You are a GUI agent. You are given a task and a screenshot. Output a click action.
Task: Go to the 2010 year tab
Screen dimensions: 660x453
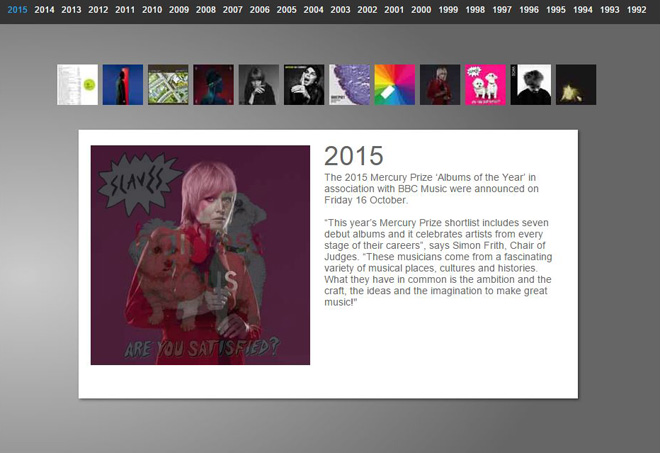pos(152,9)
